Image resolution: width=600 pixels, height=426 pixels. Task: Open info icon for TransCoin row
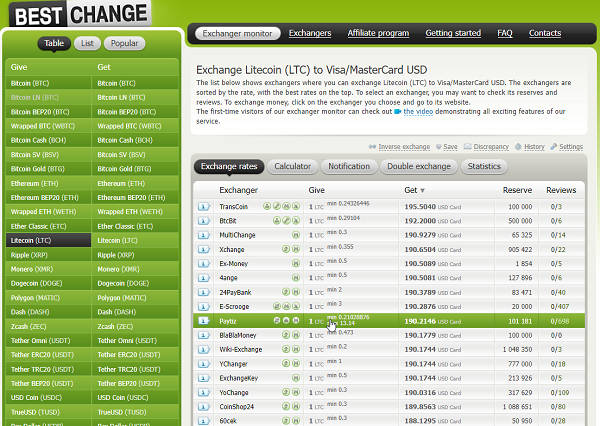[204, 207]
